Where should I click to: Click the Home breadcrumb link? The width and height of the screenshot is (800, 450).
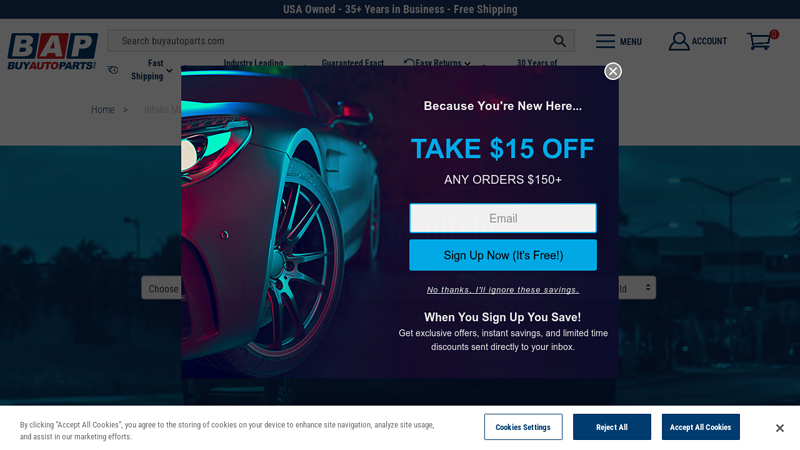103,110
